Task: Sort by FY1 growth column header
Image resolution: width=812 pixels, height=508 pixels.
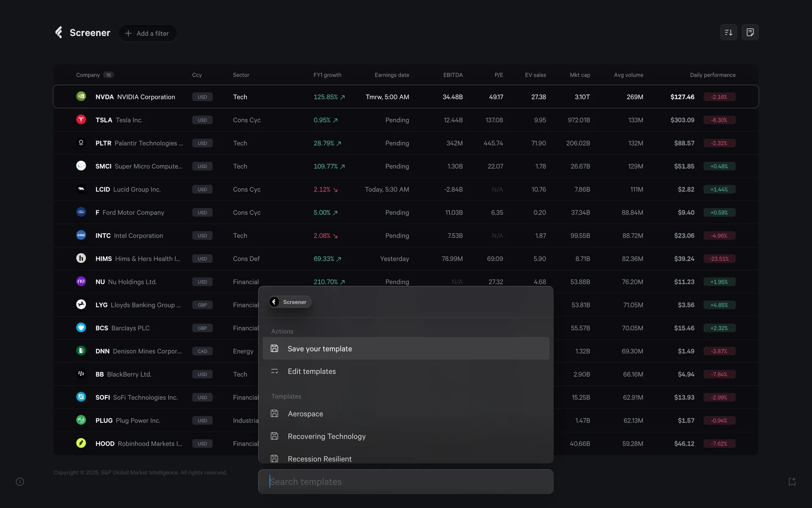Action: tap(327, 75)
